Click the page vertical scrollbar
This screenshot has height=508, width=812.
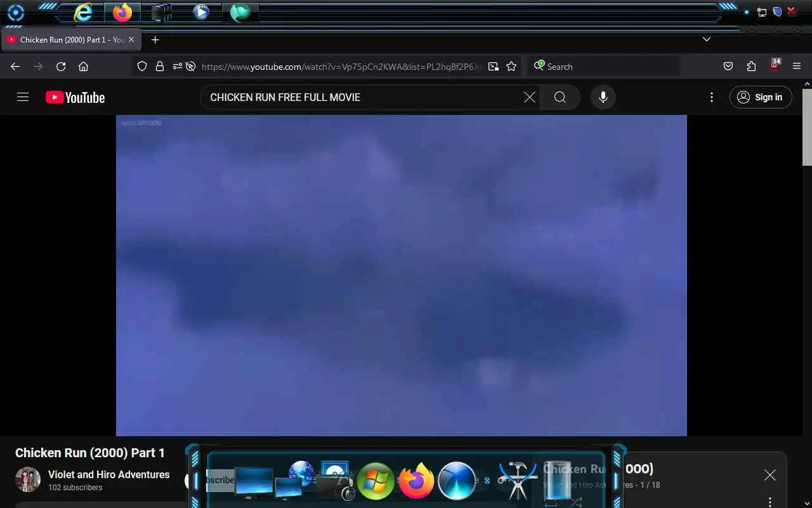pos(807,127)
